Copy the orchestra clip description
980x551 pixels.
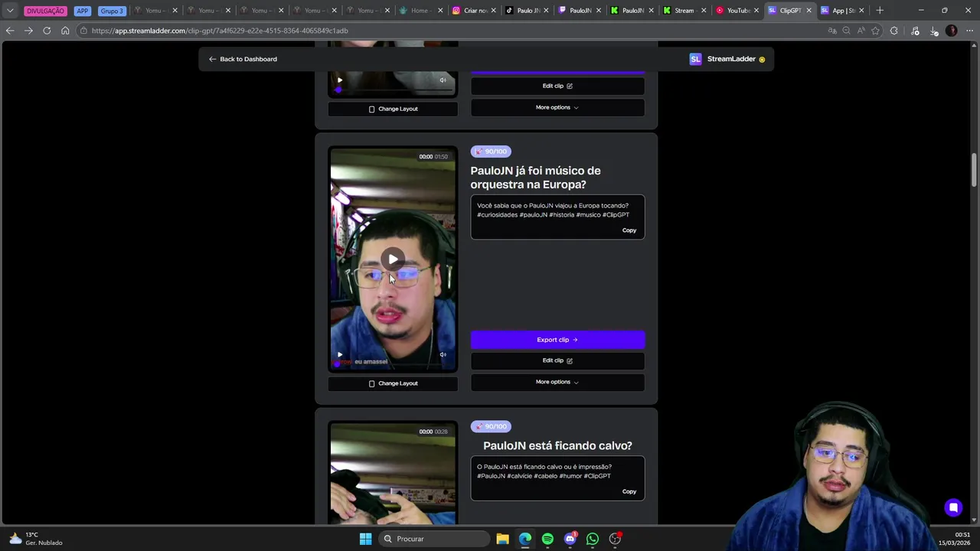(629, 230)
